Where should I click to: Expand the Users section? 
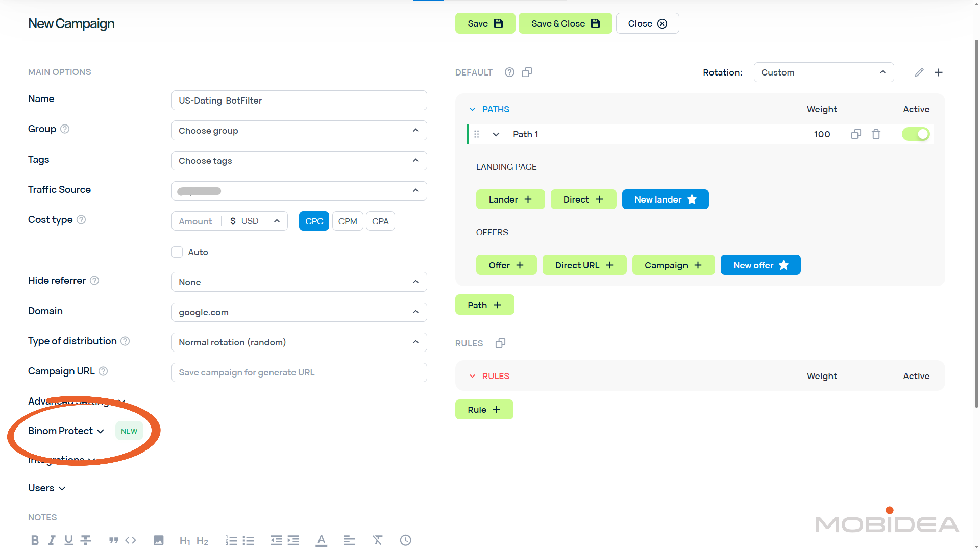(x=47, y=488)
